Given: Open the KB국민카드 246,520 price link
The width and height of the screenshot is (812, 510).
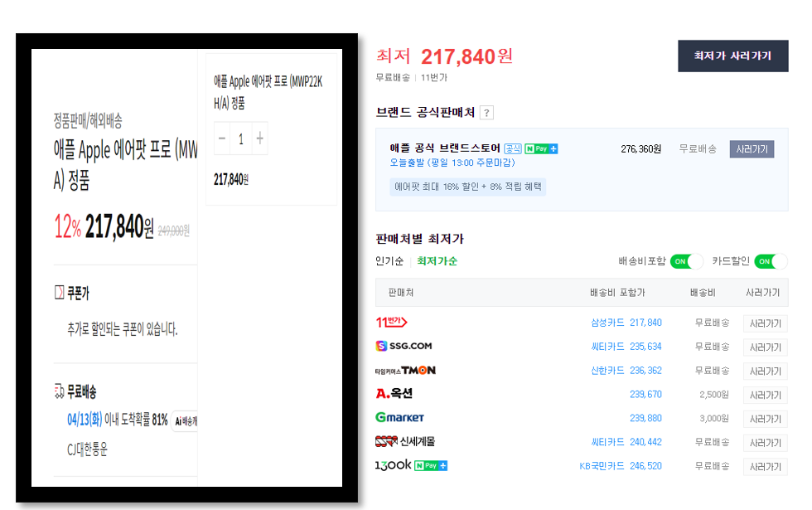Looking at the screenshot, I should [x=621, y=465].
